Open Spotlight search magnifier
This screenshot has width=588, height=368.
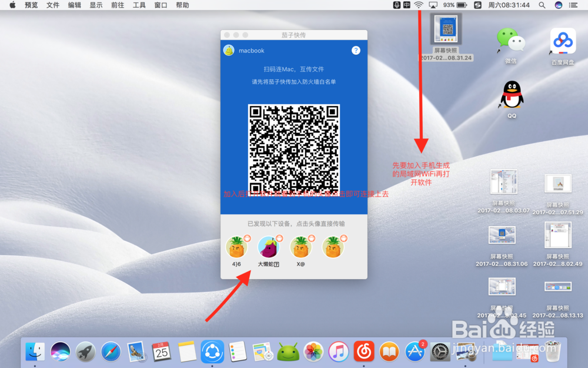tap(542, 5)
